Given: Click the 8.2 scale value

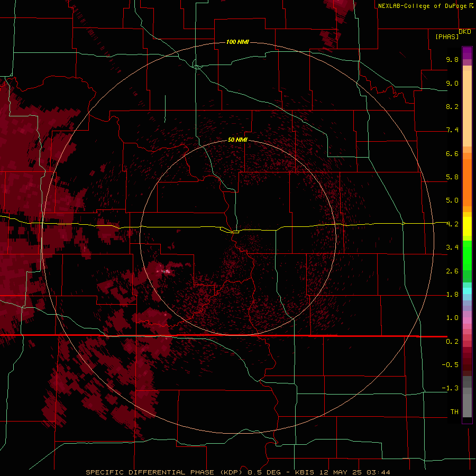Looking at the screenshot, I should click(452, 106).
